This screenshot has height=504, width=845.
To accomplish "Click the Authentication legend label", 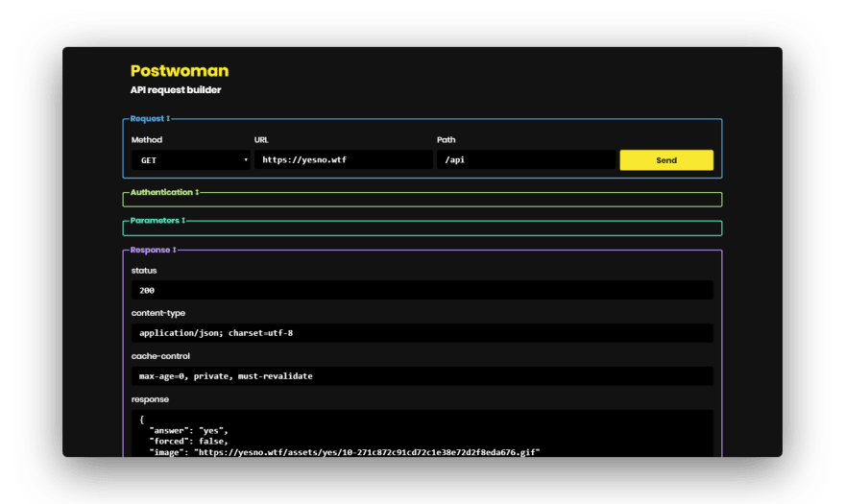I will [x=161, y=192].
